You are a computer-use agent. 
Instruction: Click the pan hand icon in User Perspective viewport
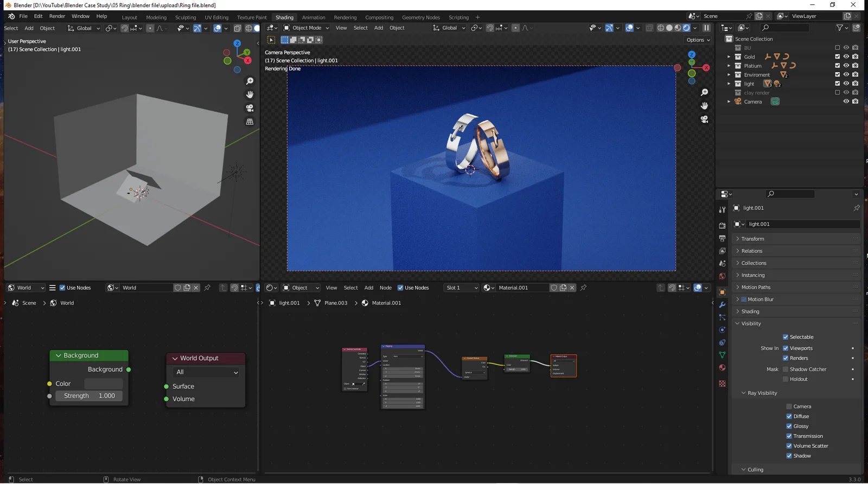pyautogui.click(x=250, y=94)
